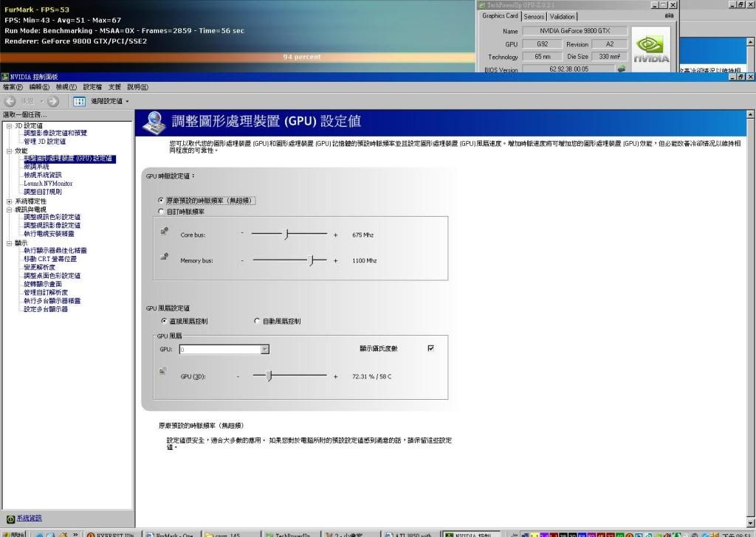Viewport: 756px width, 537px height.
Task: Switch to the Sensors tab in GPU-Z
Action: click(x=534, y=16)
